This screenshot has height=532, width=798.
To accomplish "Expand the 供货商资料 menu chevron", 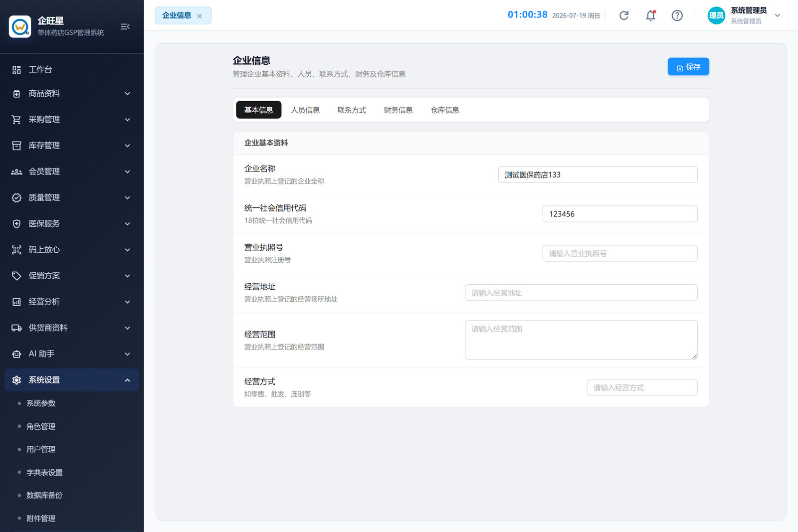I will [128, 328].
